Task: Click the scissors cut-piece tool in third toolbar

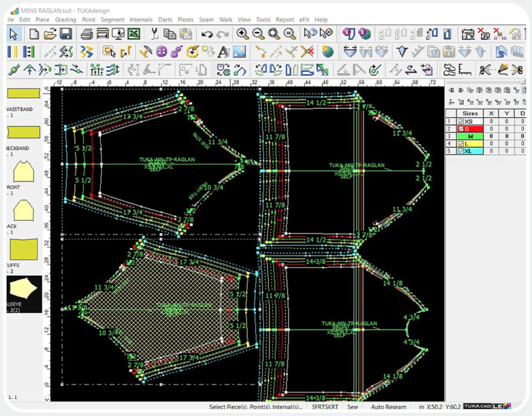Action: [x=485, y=70]
